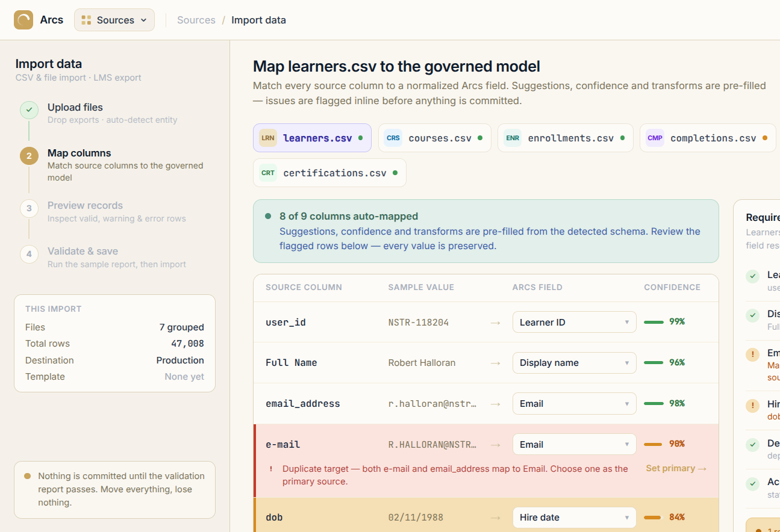Click the Dis… green check in Required panel
Screen dimensions: 780x532
[752, 315]
